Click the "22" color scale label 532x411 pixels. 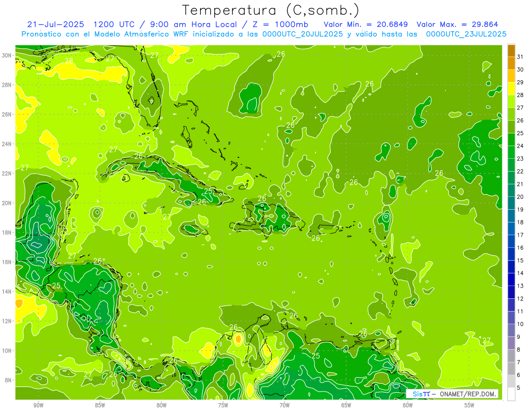point(520,171)
